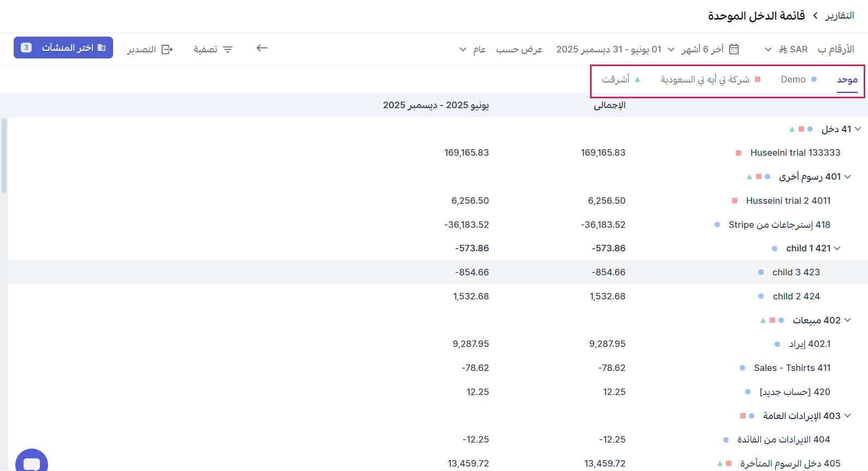Go to التقارير breadcrumb link
The width and height of the screenshot is (868, 471).
tap(840, 15)
